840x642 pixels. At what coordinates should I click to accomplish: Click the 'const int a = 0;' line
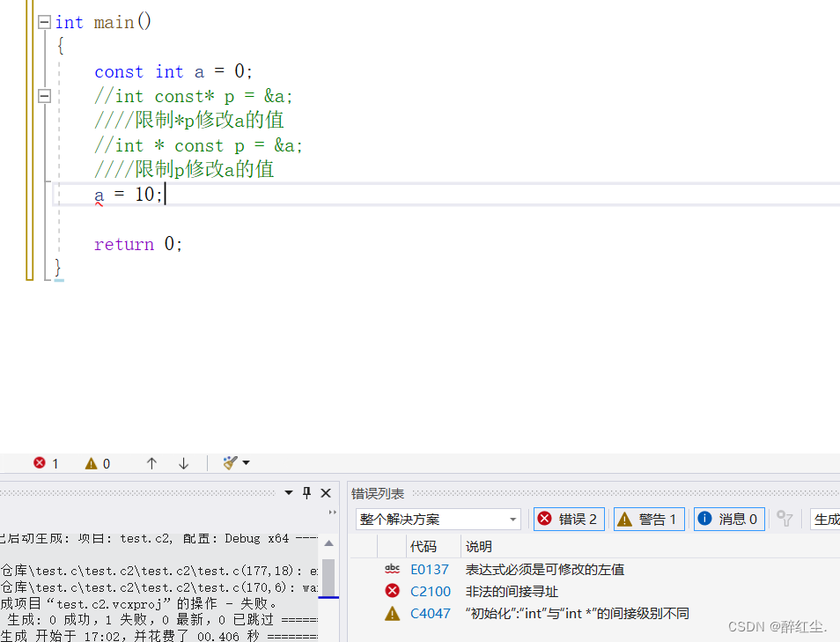[x=173, y=71]
